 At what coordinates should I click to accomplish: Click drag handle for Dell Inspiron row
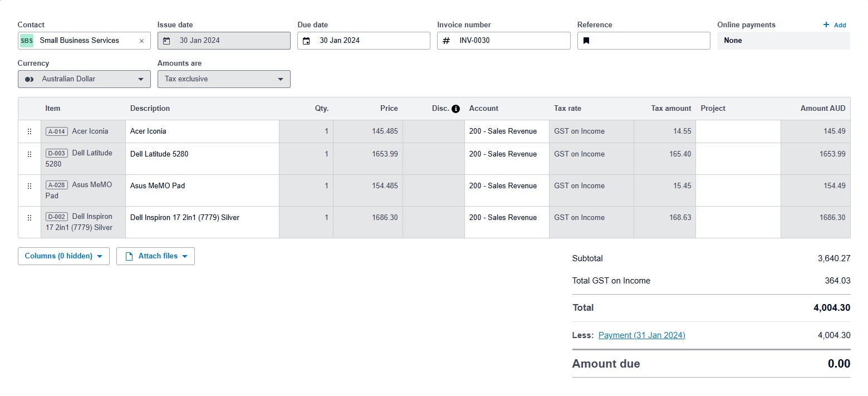[x=30, y=218]
